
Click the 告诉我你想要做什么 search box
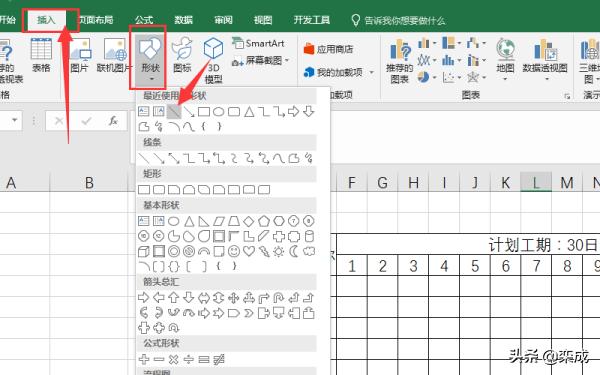coord(398,20)
